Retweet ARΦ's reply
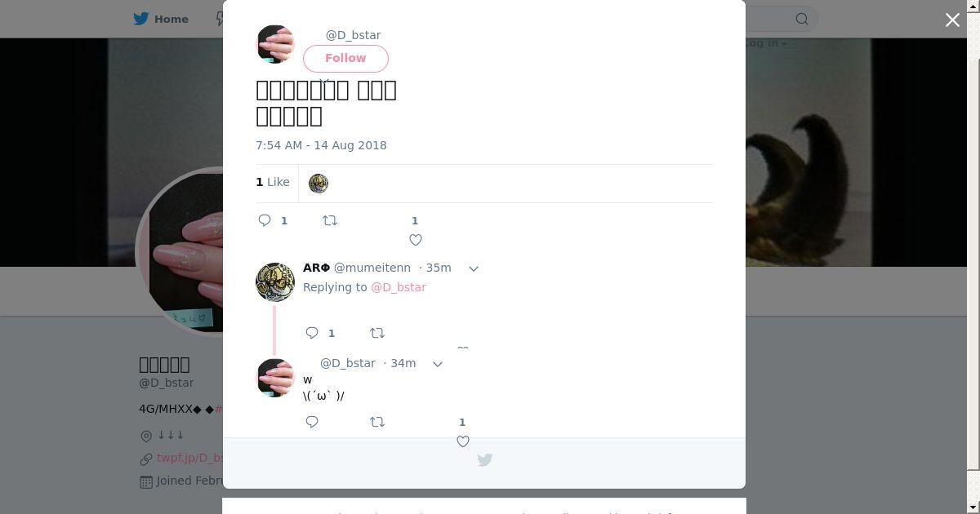Screen dimensions: 980x514 pos(377,333)
